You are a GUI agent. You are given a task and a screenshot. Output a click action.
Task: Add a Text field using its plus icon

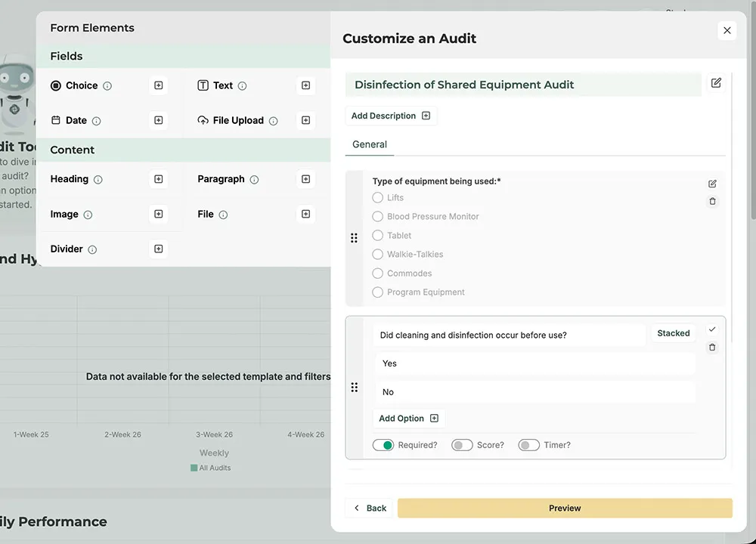305,85
